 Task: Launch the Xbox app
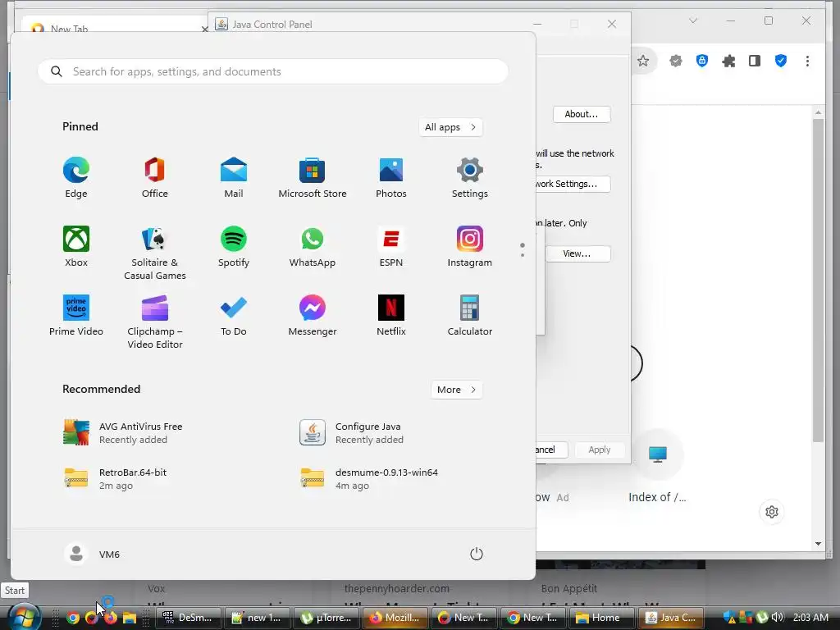76,246
